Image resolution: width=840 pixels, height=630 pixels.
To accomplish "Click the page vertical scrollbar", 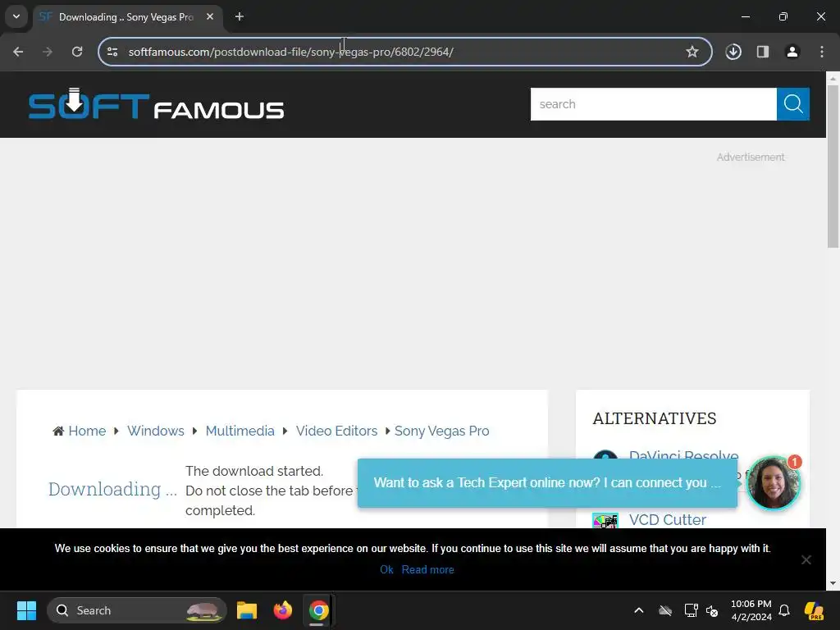I will point(833,166).
